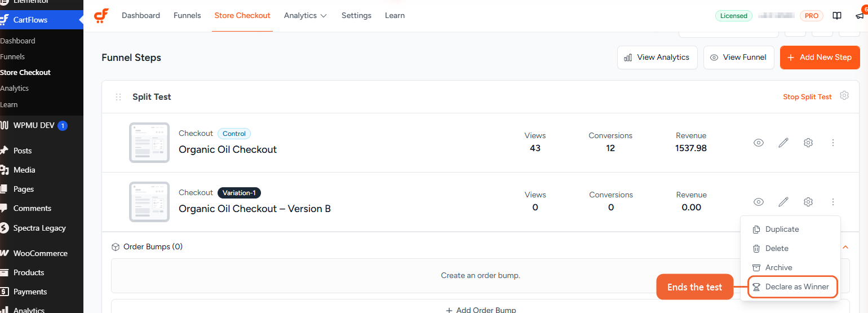Edit the Organic Oil Checkout control step

783,143
